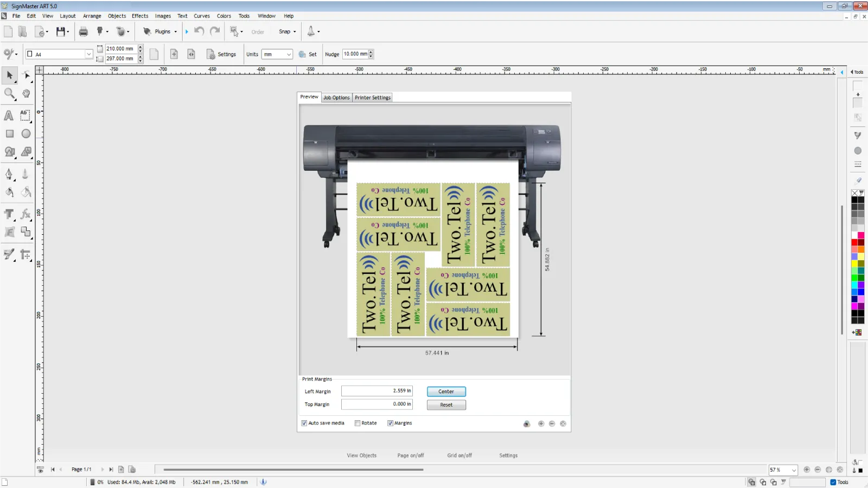The image size is (868, 488).
Task: Pick the blue color swatch
Action: pyautogui.click(x=861, y=292)
